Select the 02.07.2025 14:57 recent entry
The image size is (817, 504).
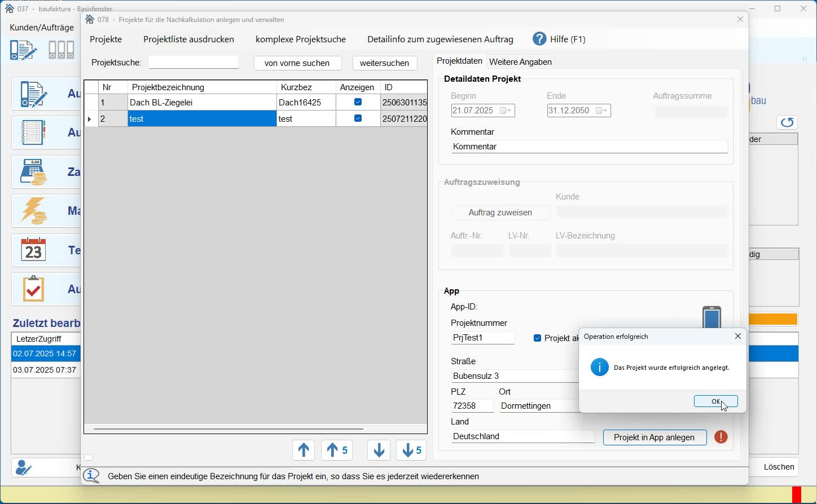click(46, 353)
